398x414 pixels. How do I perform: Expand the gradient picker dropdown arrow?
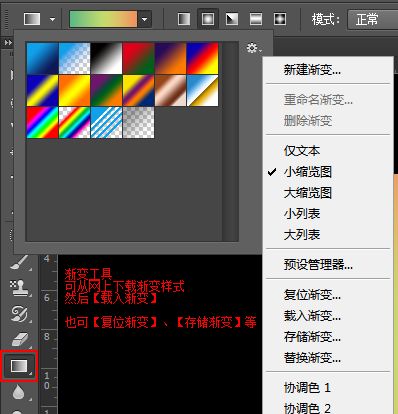click(x=145, y=19)
